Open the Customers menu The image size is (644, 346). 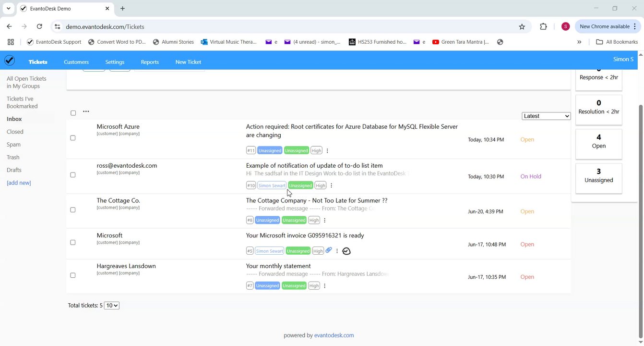coord(76,62)
